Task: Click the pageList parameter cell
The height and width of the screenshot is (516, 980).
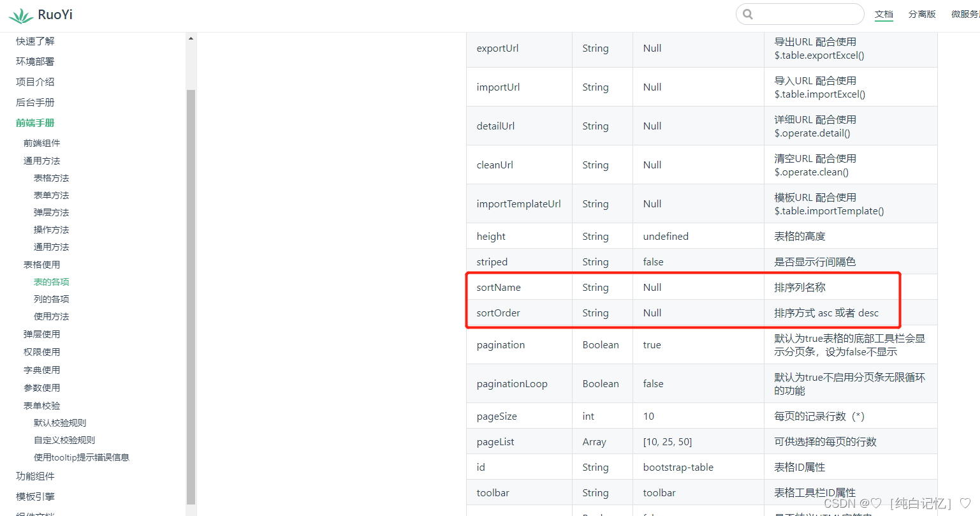Action: [519, 441]
